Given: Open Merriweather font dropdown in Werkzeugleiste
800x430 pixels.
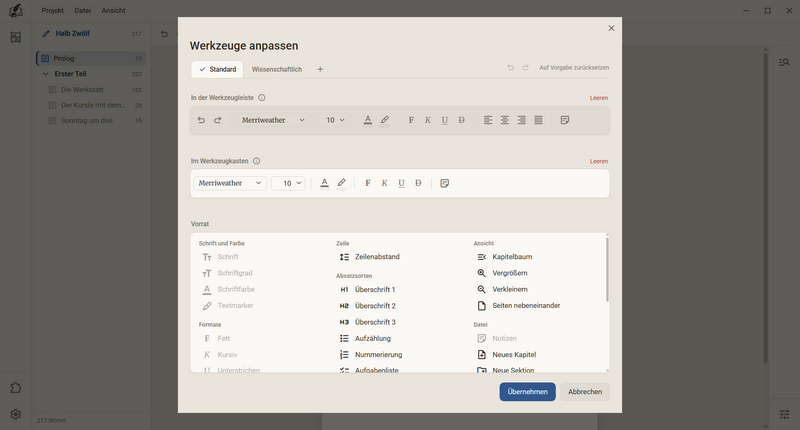Looking at the screenshot, I should [x=273, y=120].
